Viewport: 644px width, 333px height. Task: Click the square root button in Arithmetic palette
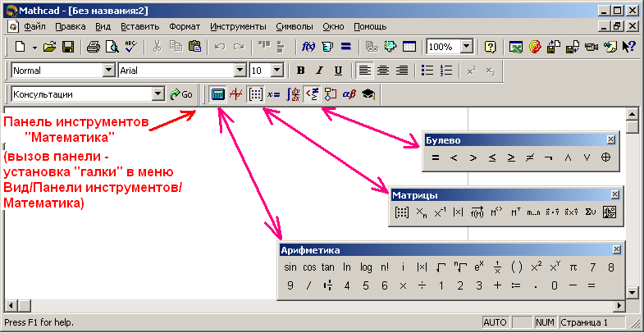(x=441, y=267)
